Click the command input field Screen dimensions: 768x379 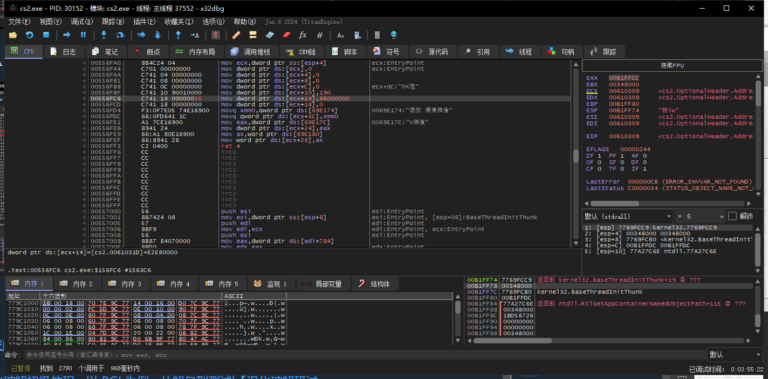[x=363, y=355]
